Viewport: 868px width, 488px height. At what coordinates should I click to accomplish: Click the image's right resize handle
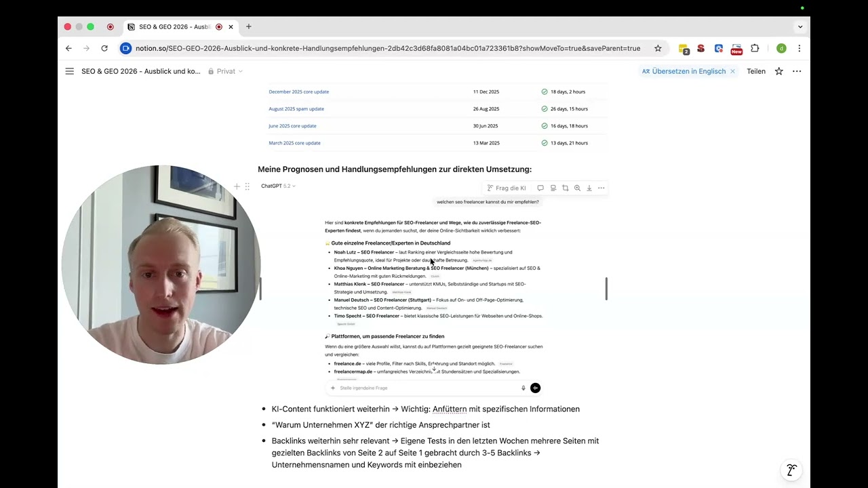point(606,289)
